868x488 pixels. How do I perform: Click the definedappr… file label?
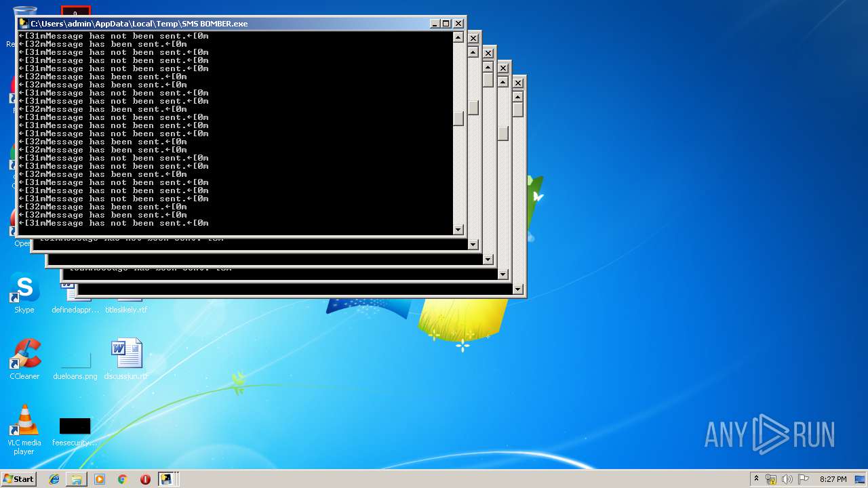coord(75,310)
